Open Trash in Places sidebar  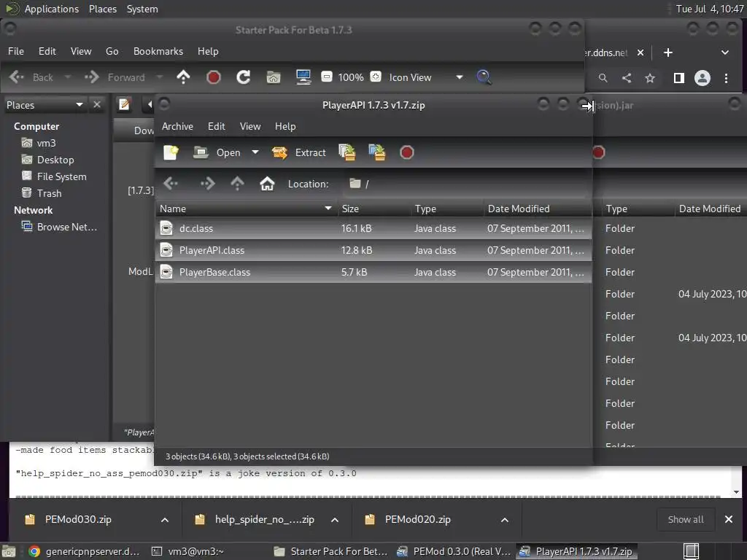point(49,193)
